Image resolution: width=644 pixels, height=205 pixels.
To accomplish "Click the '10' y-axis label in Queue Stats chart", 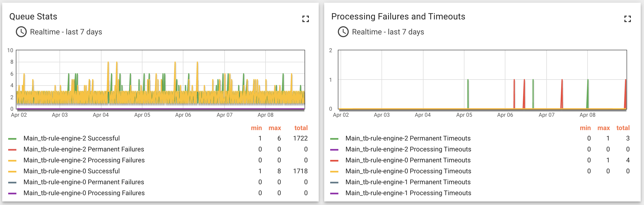I will tap(10, 50).
